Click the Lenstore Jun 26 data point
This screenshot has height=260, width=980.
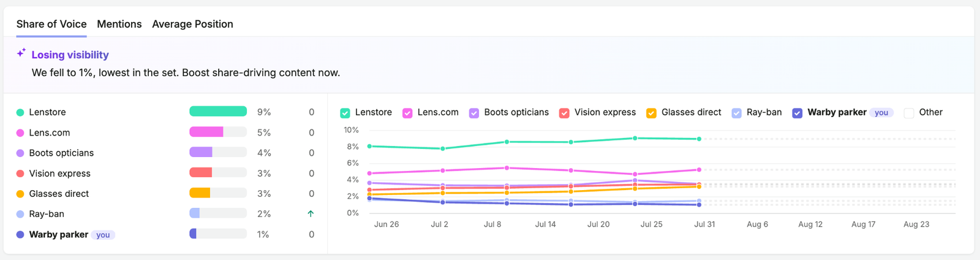coord(369,147)
